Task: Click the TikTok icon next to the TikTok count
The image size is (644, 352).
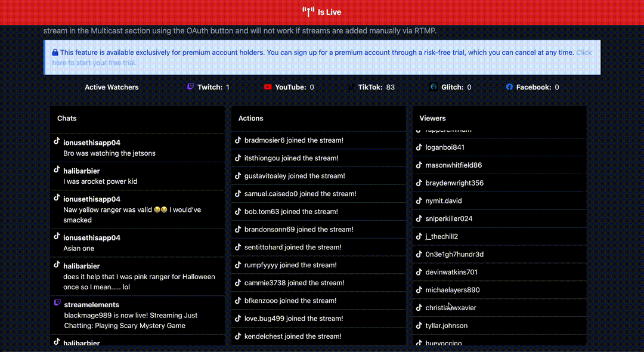Action: pos(351,87)
